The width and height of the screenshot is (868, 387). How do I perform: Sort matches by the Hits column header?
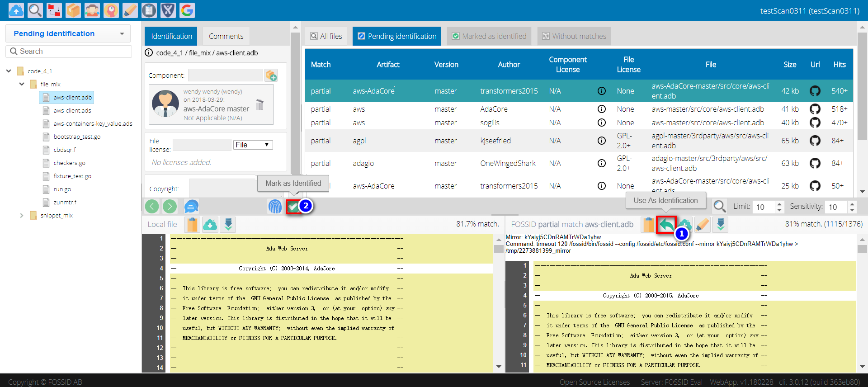(x=840, y=65)
